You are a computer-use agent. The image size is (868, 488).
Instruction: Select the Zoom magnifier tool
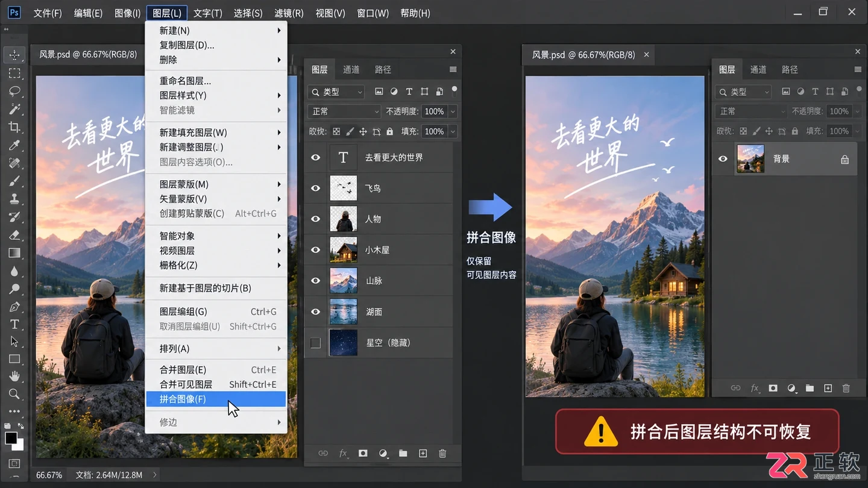coord(14,394)
